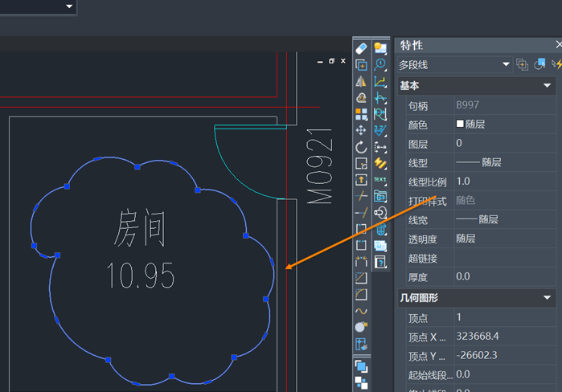The image size is (562, 392).
Task: Select the Blend Curves tool
Action: (361, 311)
